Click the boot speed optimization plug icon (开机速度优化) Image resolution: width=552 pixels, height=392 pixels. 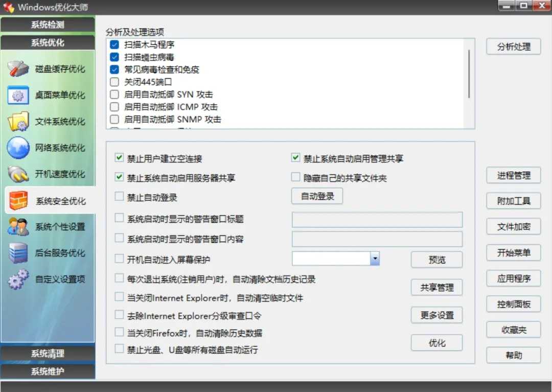click(18, 174)
